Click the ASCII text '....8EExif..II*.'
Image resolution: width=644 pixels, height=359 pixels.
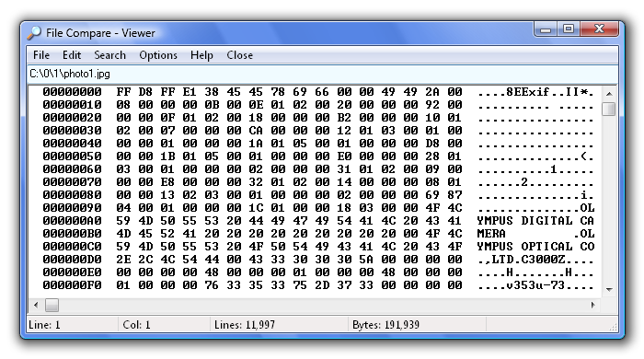(535, 92)
